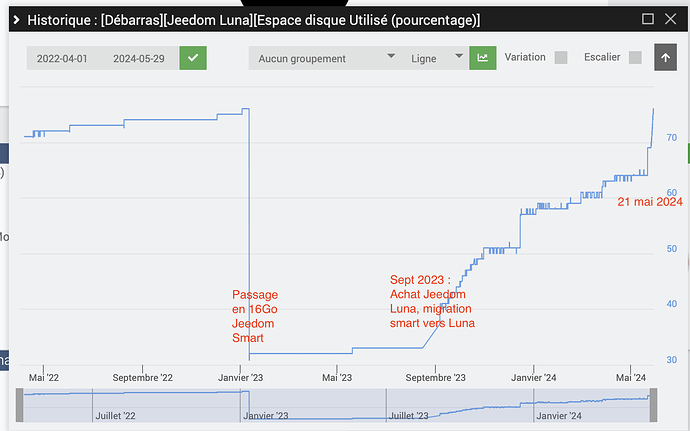Click the 'Escalier' label text
This screenshot has width=690, height=431.
(x=602, y=57)
